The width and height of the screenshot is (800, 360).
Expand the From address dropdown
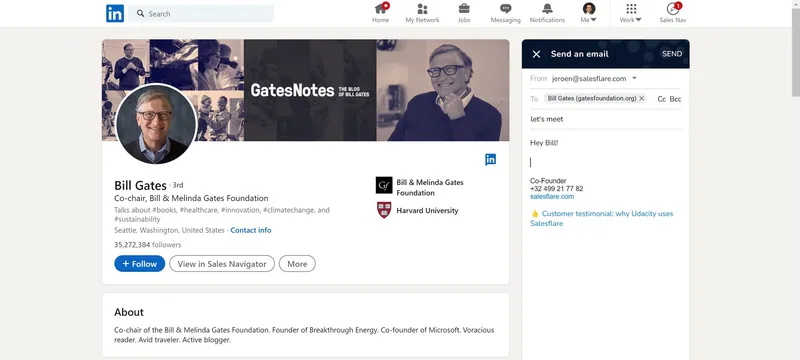634,79
